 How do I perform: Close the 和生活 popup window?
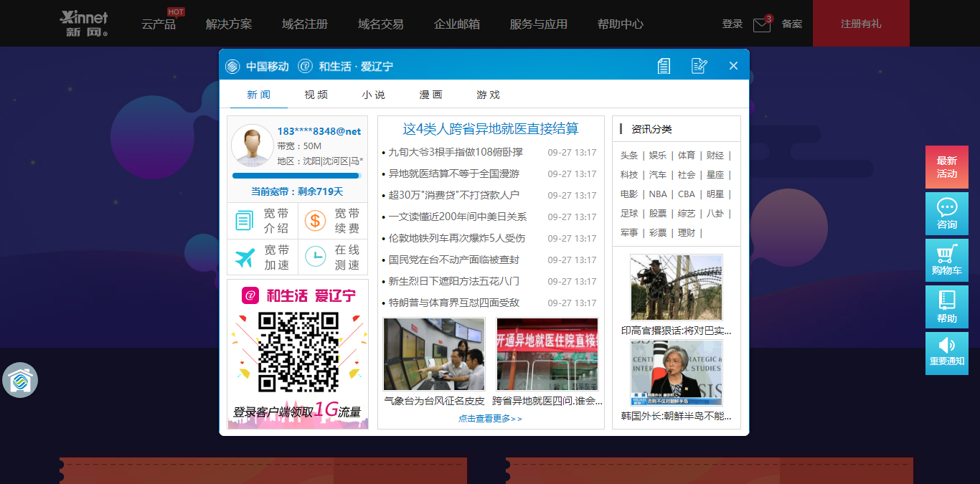coord(733,66)
